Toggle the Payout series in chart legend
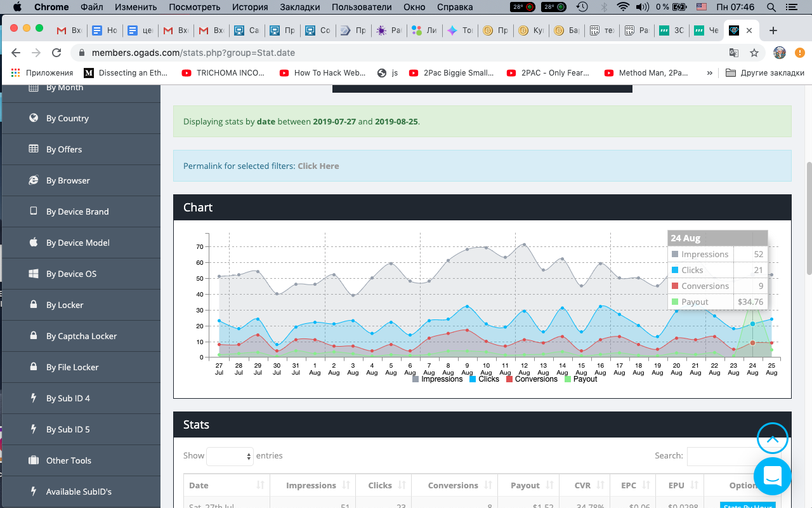812x508 pixels. 580,379
